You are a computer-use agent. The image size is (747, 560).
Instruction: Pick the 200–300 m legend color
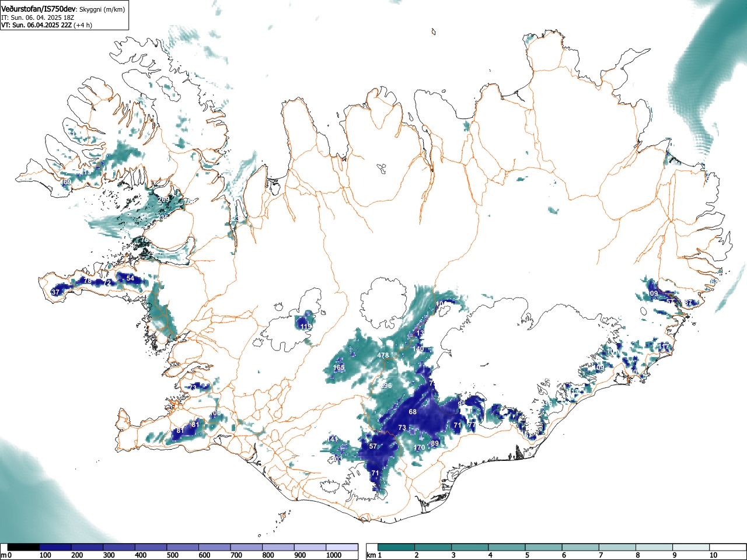click(87, 547)
